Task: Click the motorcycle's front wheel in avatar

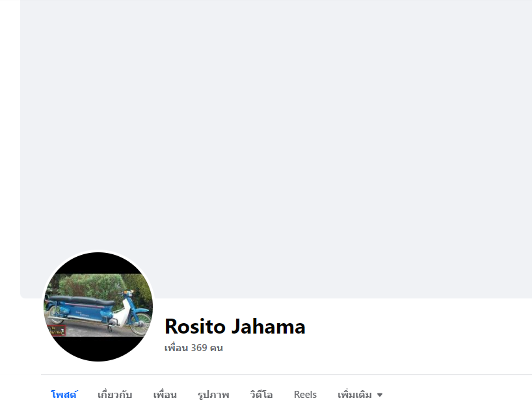Action: coord(140,323)
